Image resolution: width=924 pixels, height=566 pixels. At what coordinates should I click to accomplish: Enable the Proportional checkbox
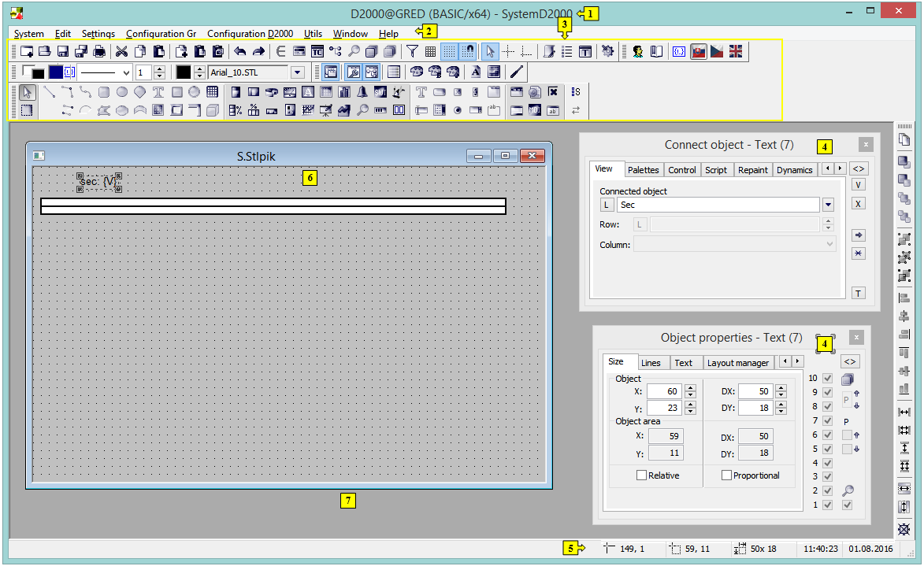click(x=726, y=475)
